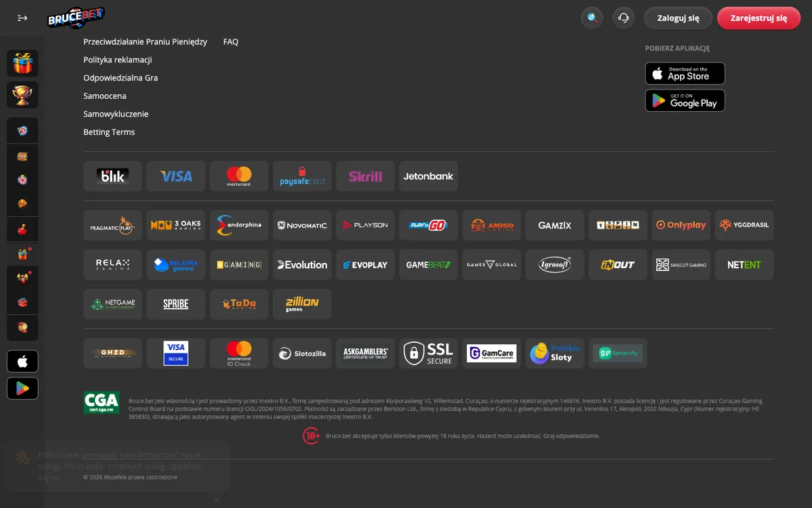This screenshot has width=812, height=508.
Task: Click the TaDa Gaming provider logo
Action: (x=239, y=304)
